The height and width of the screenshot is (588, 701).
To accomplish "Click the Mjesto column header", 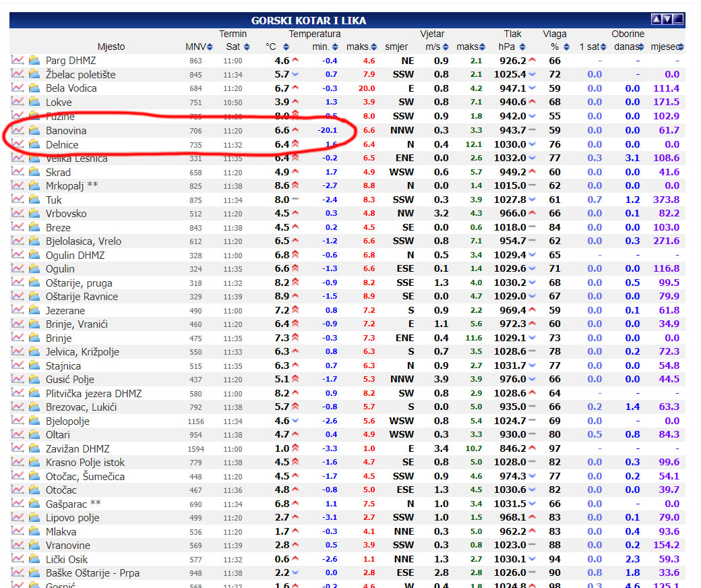I will coord(111,47).
